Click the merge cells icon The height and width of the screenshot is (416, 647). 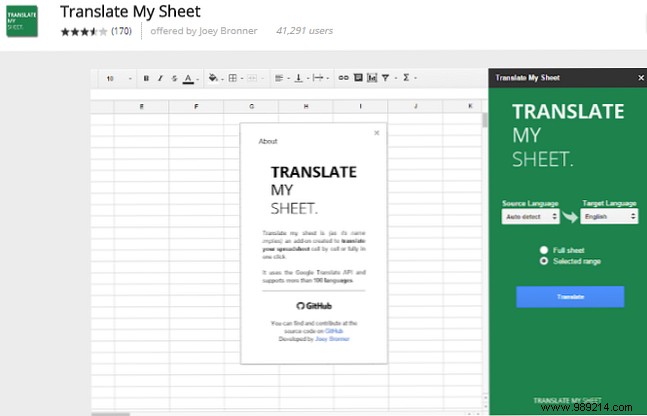(252, 78)
